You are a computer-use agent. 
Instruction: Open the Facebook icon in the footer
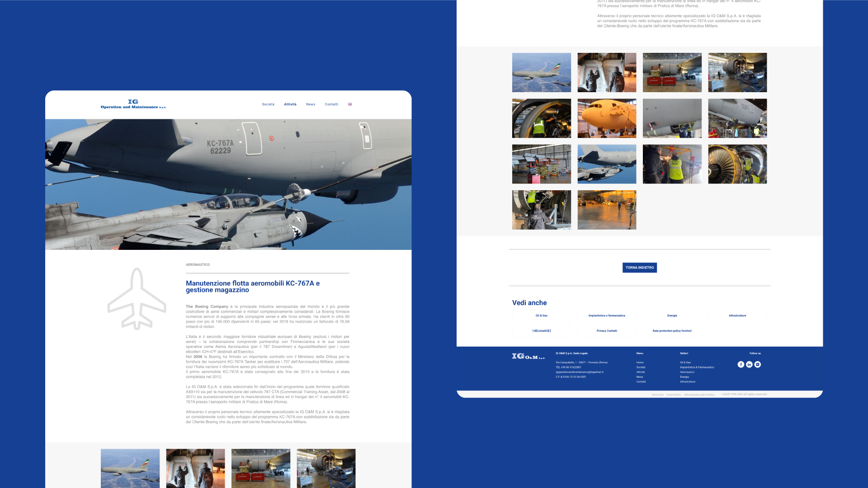(741, 365)
